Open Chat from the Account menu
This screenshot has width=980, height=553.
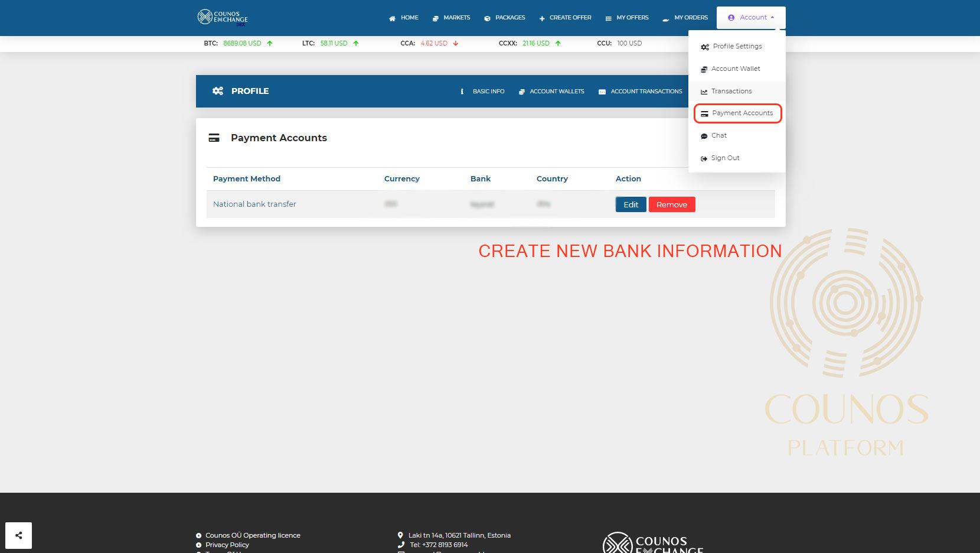(737, 135)
